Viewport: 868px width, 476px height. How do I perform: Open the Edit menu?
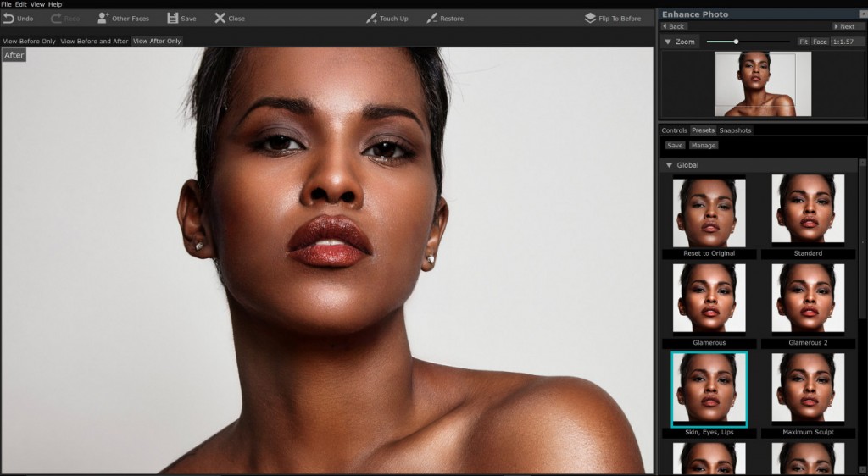[20, 4]
